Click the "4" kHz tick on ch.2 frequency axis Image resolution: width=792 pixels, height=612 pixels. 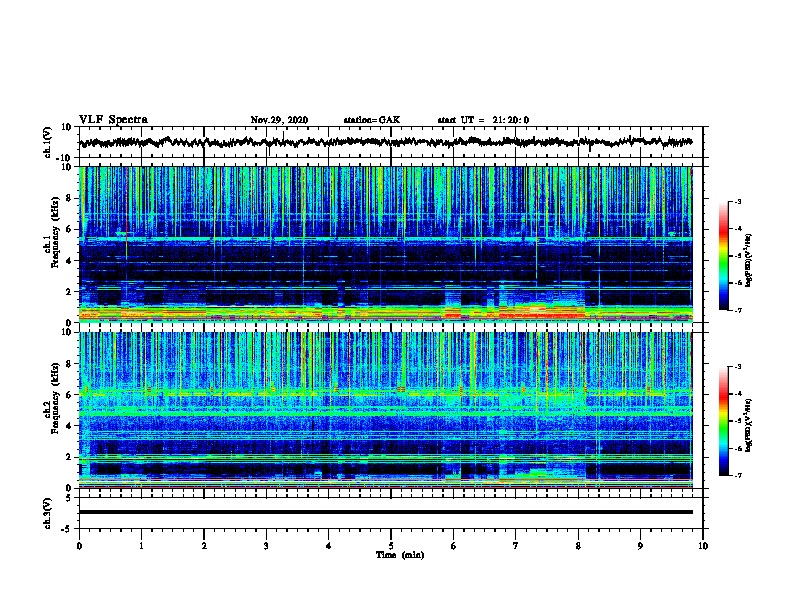pyautogui.click(x=69, y=426)
